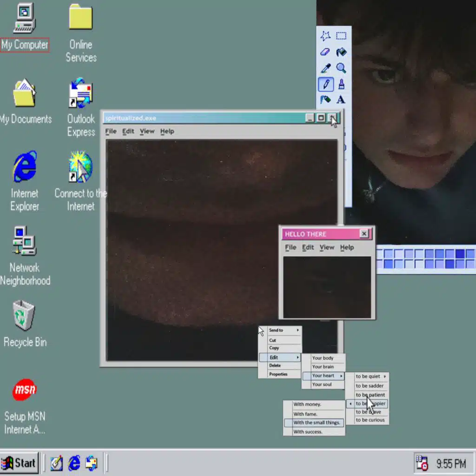476x476 pixels.
Task: Choose 'With the small things.' option
Action: pyautogui.click(x=314, y=423)
